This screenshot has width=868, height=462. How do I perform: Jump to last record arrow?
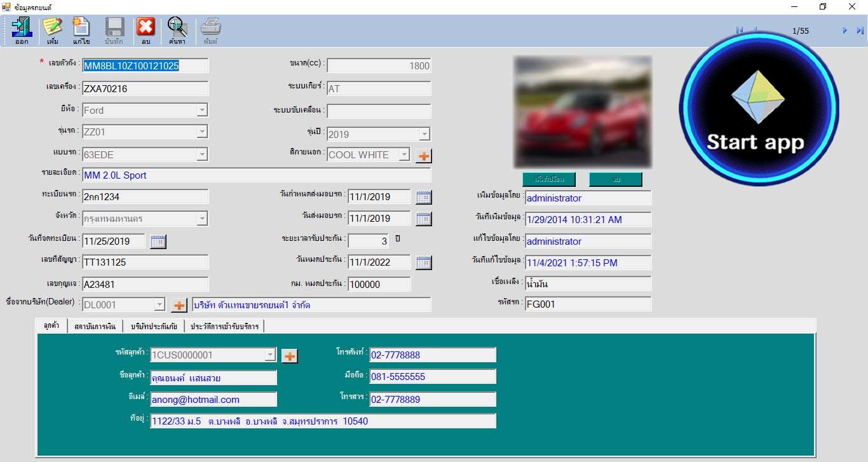pos(860,31)
